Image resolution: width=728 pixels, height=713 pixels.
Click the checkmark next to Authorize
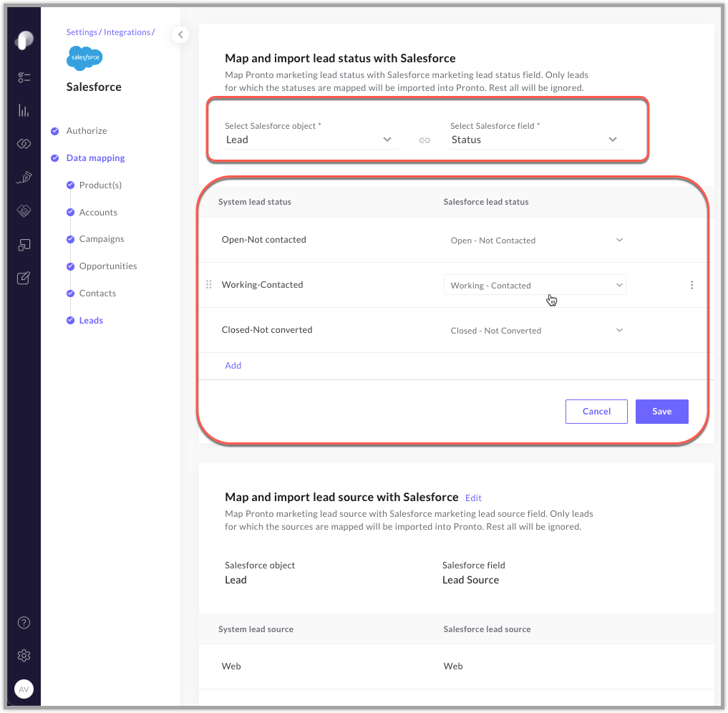[x=55, y=130]
